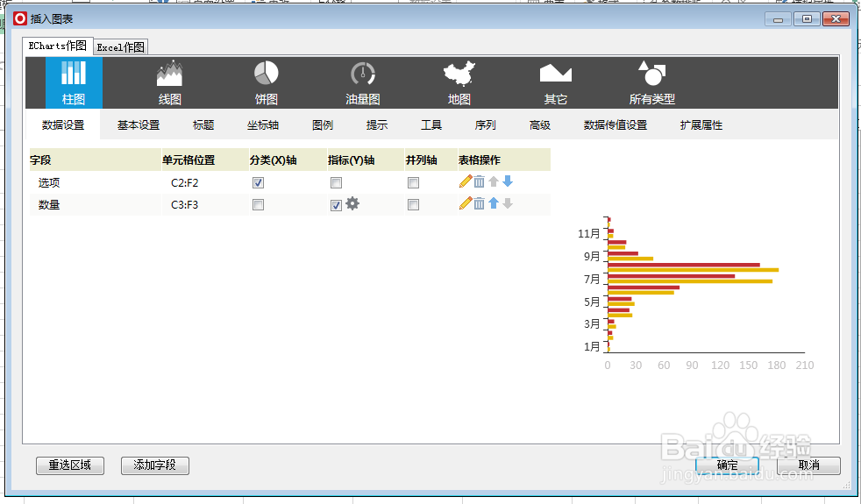Image resolution: width=861 pixels, height=504 pixels.
Task: Toggle 分类(X)轴 for 数量 row
Action: tap(258, 205)
